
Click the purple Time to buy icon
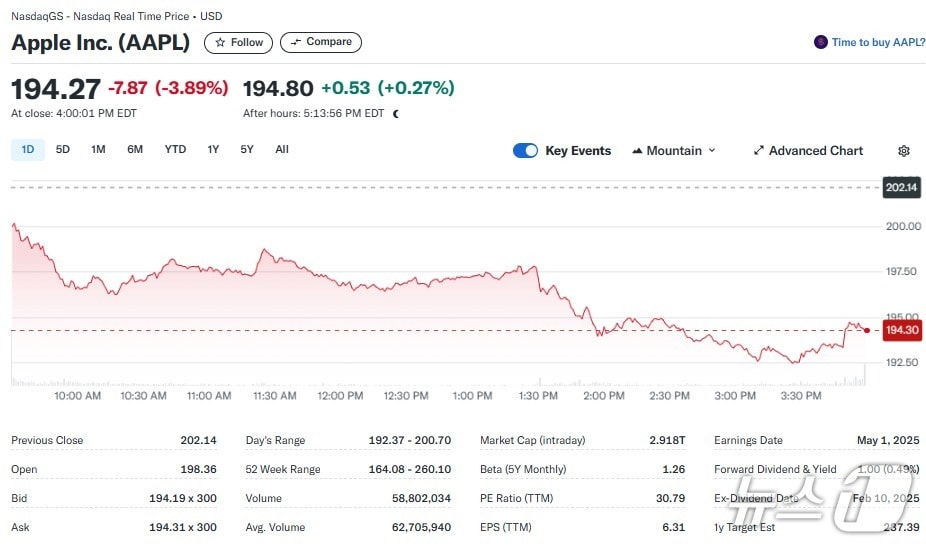(x=821, y=42)
